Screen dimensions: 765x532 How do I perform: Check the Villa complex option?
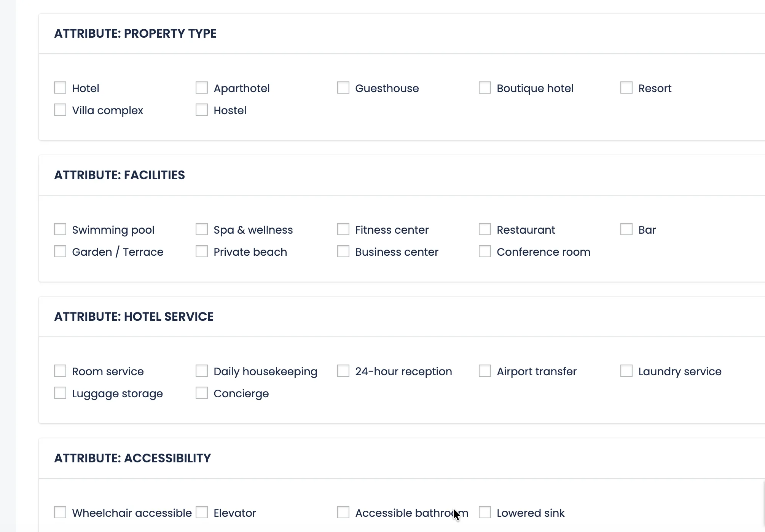coord(60,110)
